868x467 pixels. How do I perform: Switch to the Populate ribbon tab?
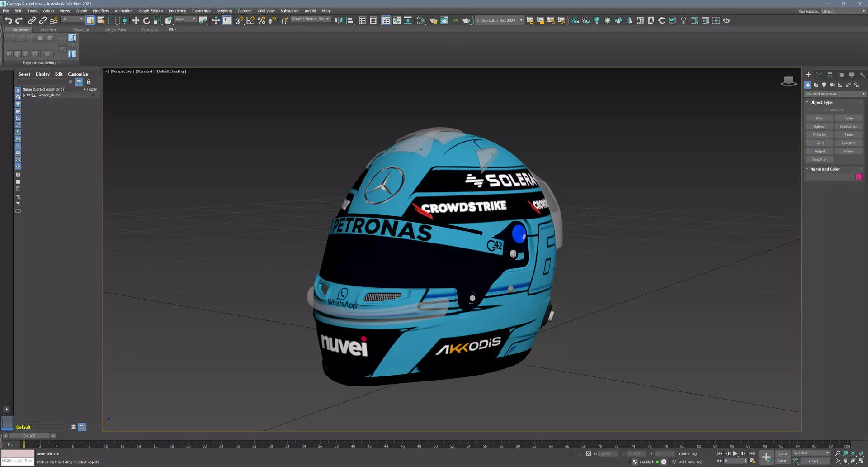click(150, 30)
